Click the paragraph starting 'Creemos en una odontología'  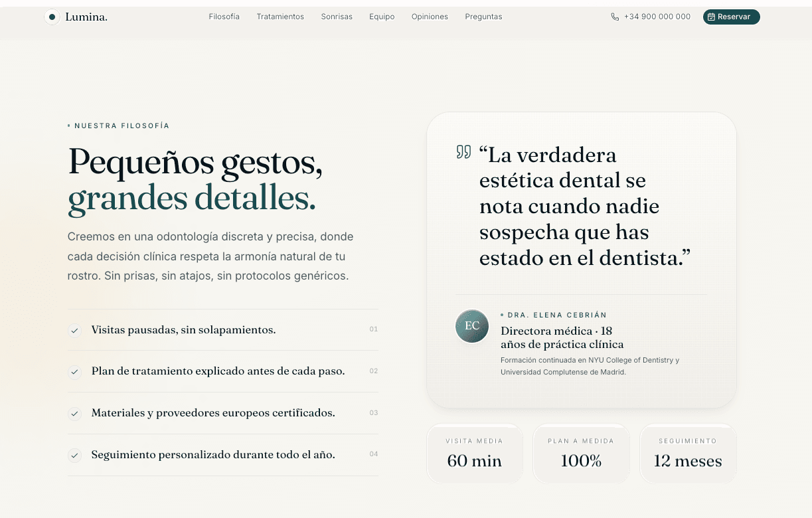point(210,256)
